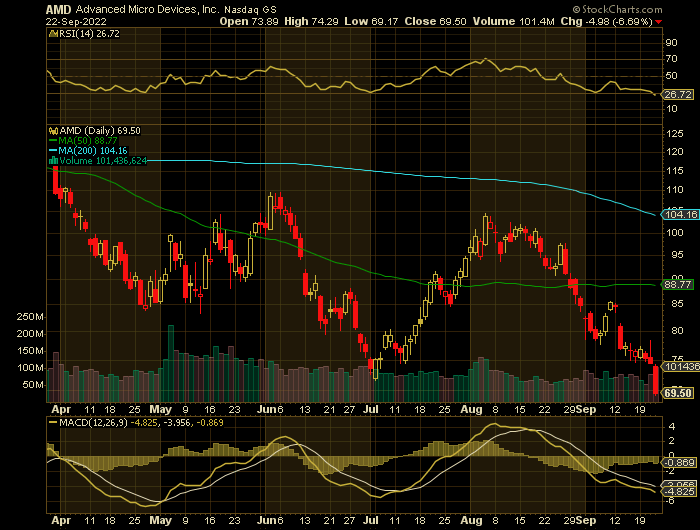
Task: Click the 'Nasdaq GS' exchange label
Action: point(250,9)
